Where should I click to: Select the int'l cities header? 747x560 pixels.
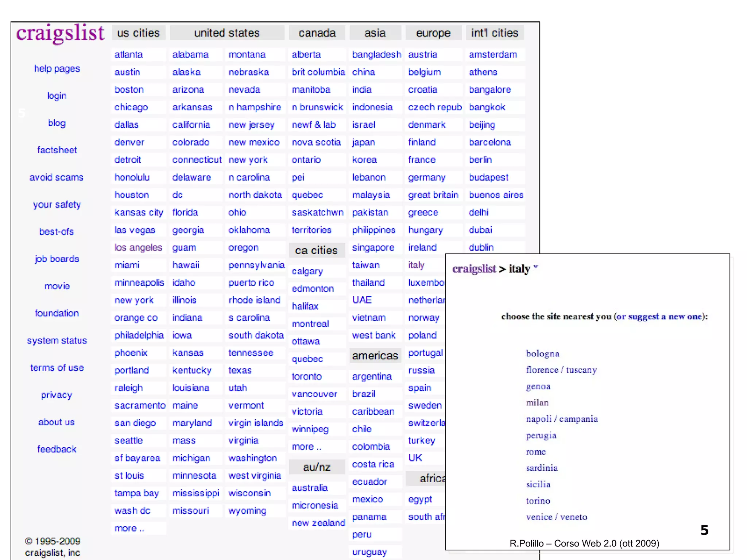coord(495,33)
